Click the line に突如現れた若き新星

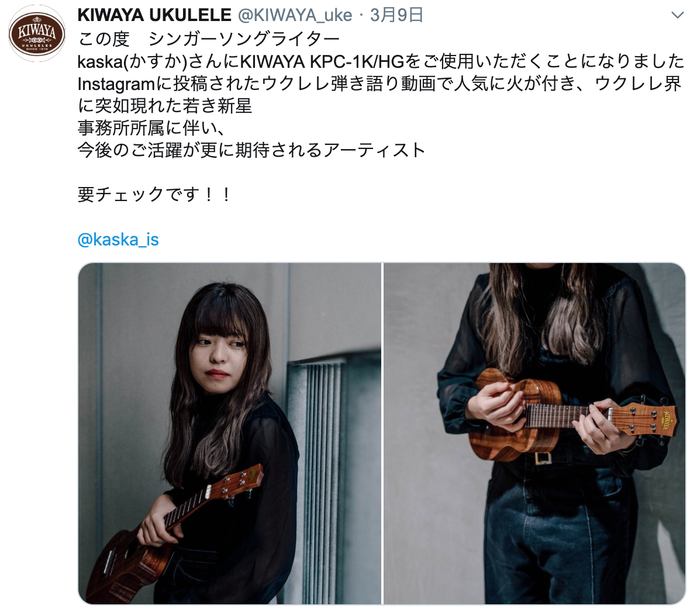165,106
